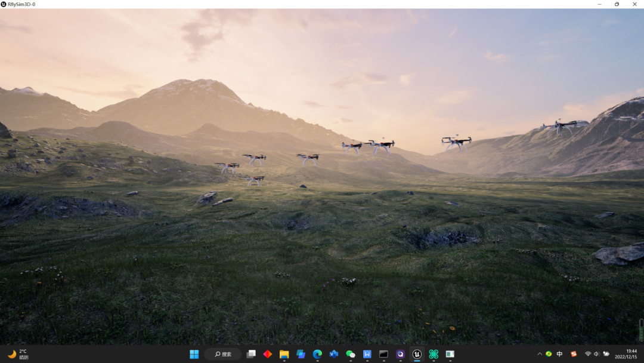Switch to the command prompt window
This screenshot has height=363, width=644.
pyautogui.click(x=383, y=354)
